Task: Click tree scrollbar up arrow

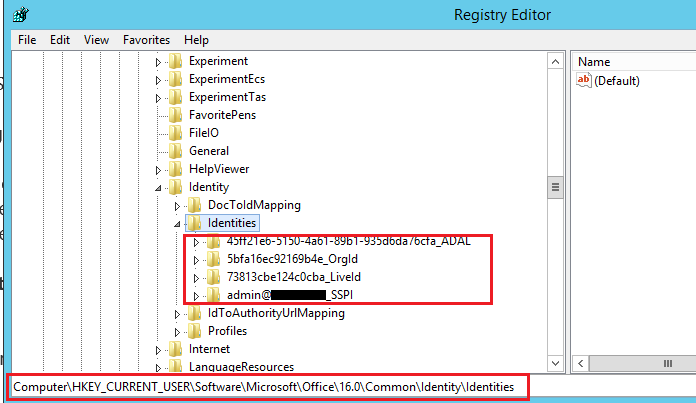Action: 555,62
